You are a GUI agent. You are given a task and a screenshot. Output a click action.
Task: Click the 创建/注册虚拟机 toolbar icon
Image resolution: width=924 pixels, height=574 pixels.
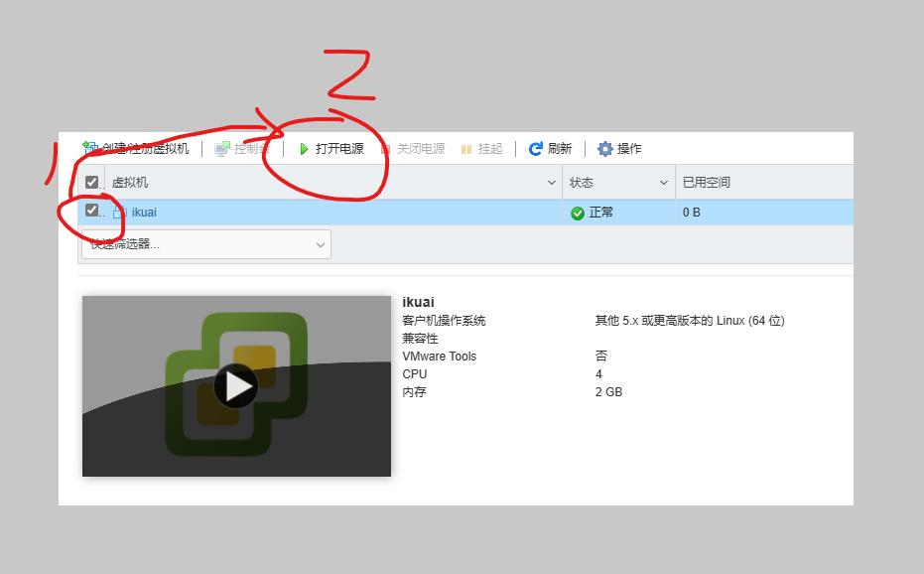(x=88, y=148)
